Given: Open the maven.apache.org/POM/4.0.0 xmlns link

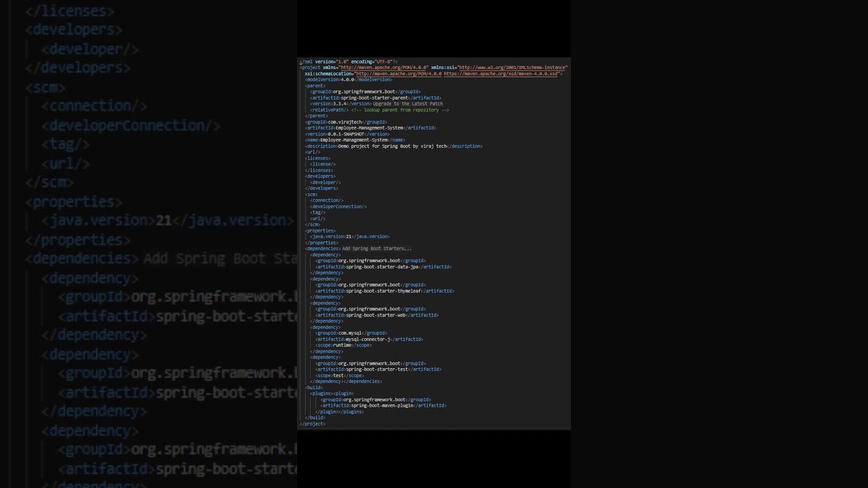Looking at the screenshot, I should [384, 68].
